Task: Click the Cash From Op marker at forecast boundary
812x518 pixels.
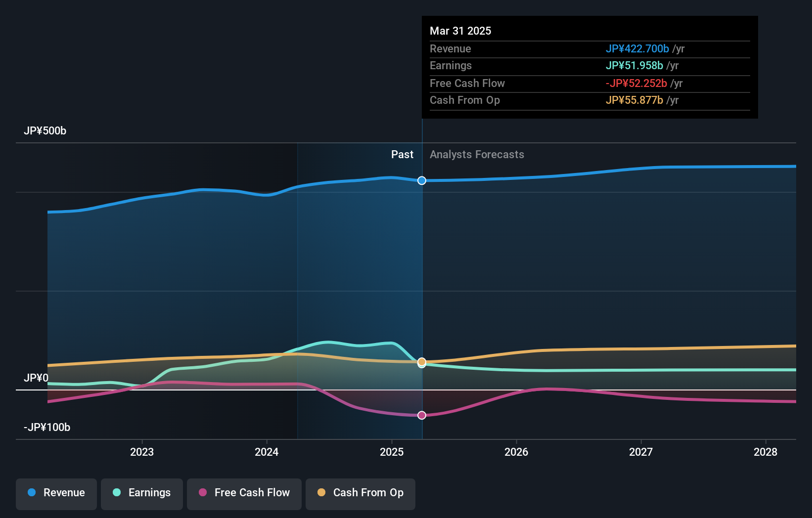Action: click(x=421, y=363)
